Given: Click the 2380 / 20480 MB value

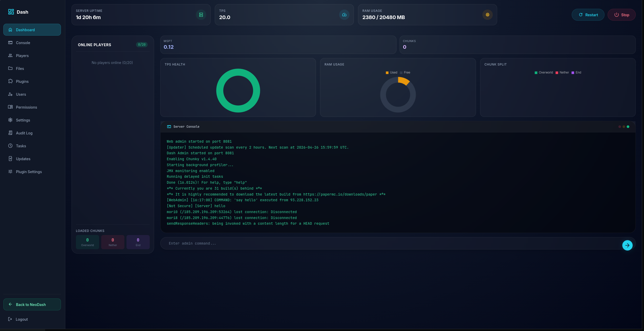Looking at the screenshot, I should (x=384, y=17).
